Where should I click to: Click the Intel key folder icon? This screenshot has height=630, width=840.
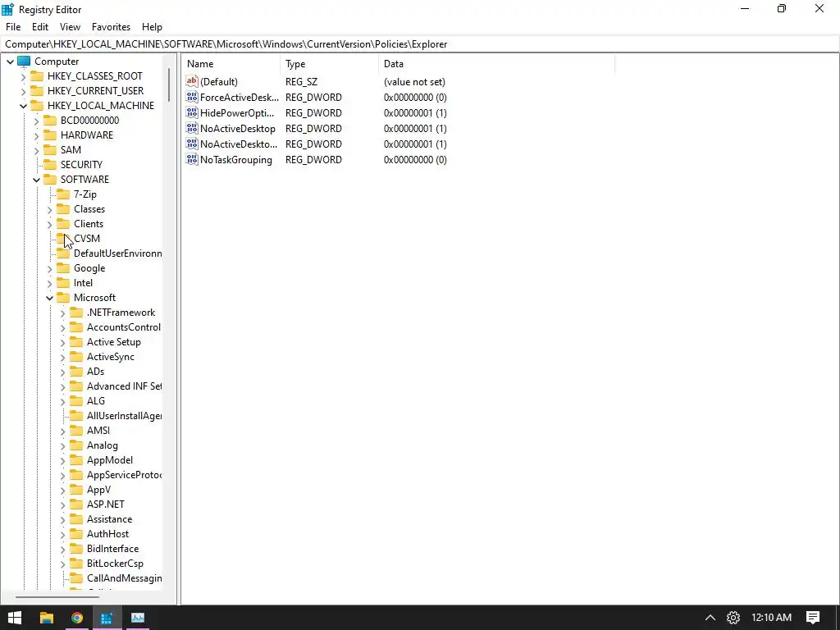point(63,283)
